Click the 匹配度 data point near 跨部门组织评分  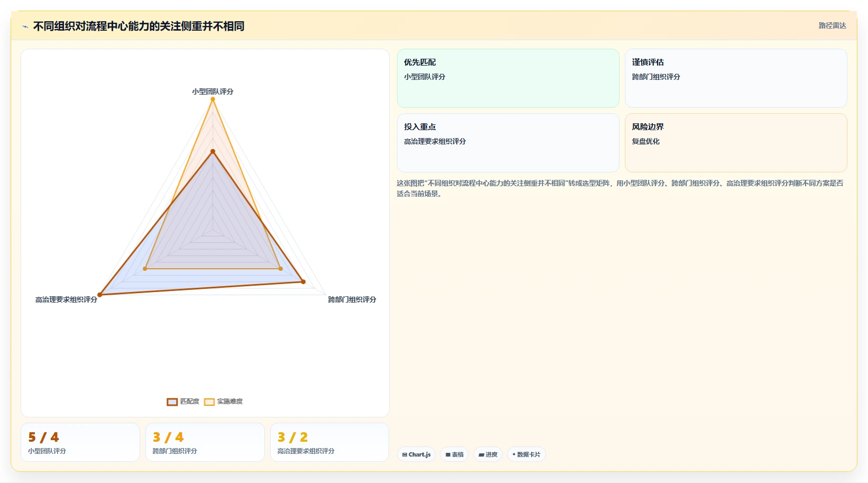[x=303, y=281]
